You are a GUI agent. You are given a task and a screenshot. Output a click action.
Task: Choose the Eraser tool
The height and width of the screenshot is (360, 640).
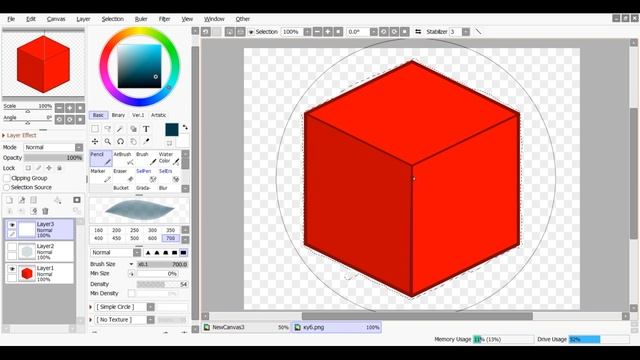(x=123, y=176)
